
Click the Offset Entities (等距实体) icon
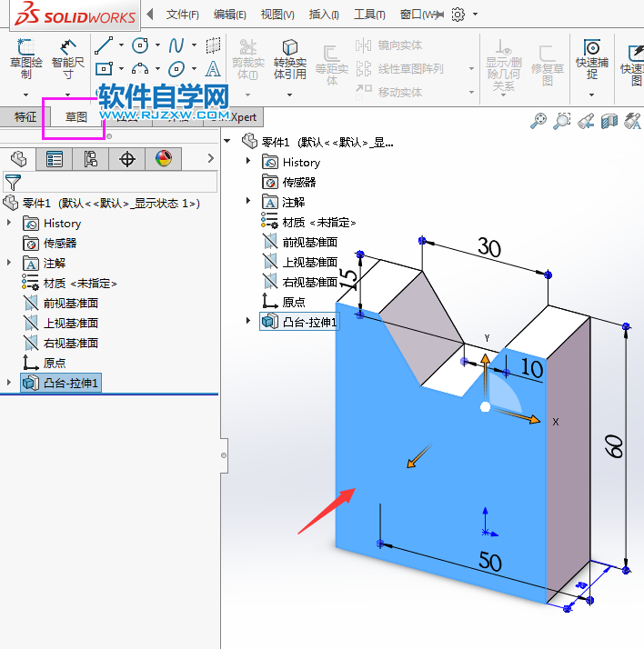pos(331,54)
